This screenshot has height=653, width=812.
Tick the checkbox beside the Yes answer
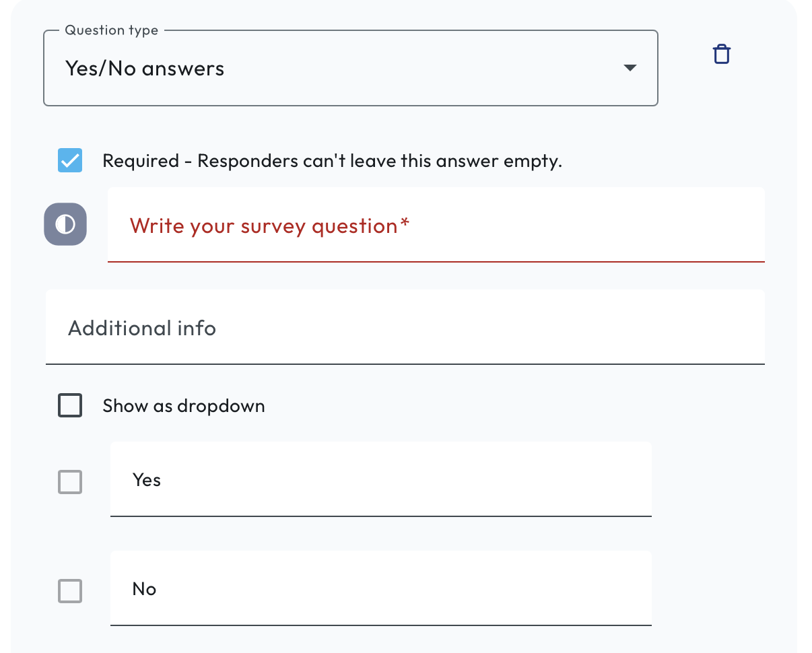pyautogui.click(x=70, y=482)
